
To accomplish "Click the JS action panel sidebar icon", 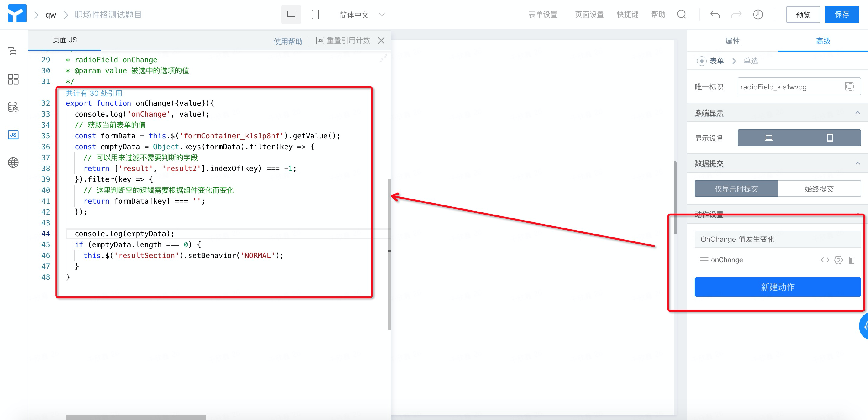I will coord(13,135).
